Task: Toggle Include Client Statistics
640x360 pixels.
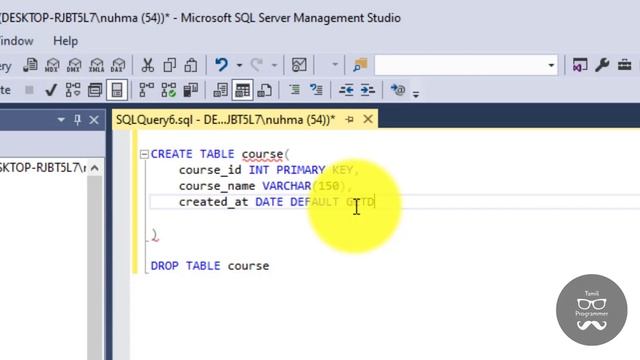Action: (x=190, y=90)
